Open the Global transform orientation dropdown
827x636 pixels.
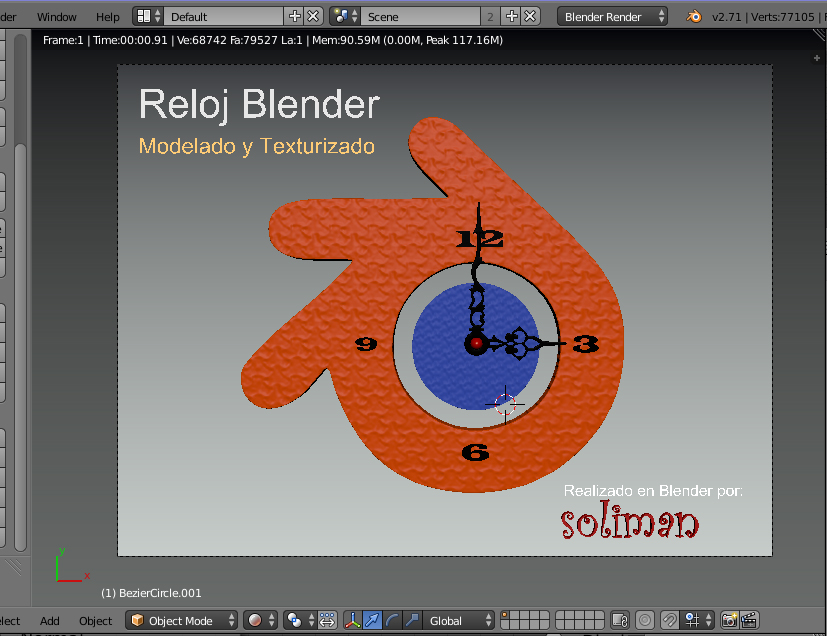(x=459, y=620)
